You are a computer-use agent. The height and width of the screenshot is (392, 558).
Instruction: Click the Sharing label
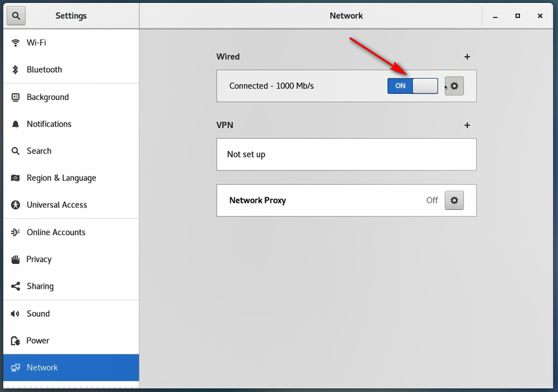(x=40, y=287)
